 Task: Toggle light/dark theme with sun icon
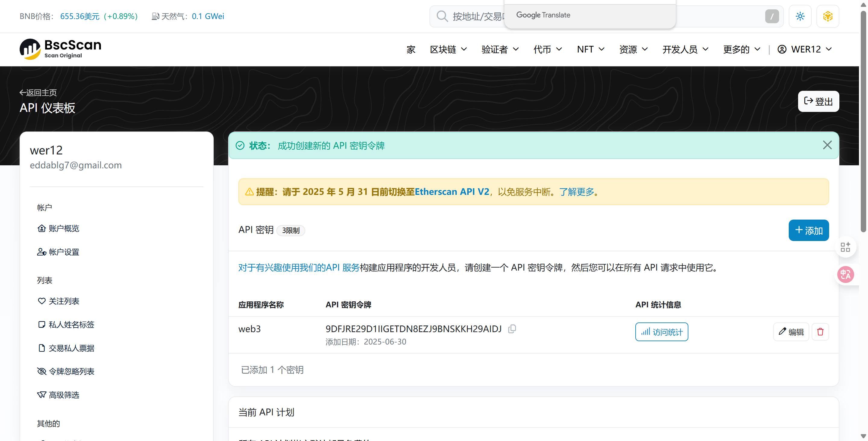coord(800,16)
